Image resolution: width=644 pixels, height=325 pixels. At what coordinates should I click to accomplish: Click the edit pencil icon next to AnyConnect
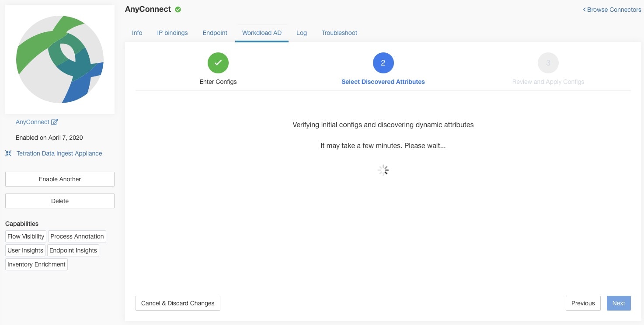[x=55, y=122]
